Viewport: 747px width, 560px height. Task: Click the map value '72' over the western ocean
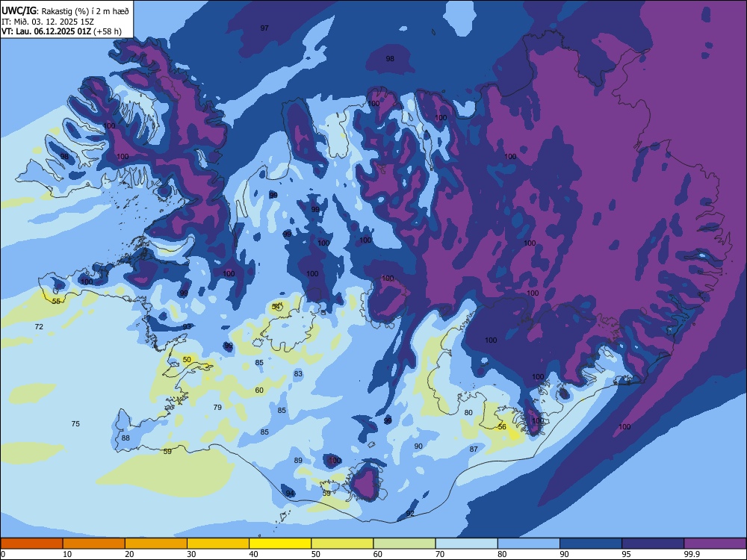point(39,327)
